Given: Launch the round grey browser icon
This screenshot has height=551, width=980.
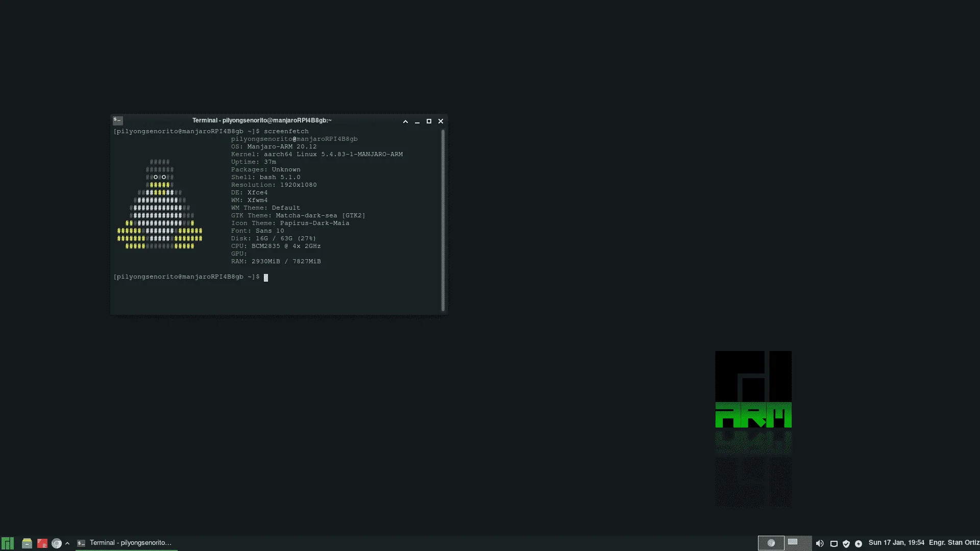Looking at the screenshot, I should pyautogui.click(x=57, y=543).
